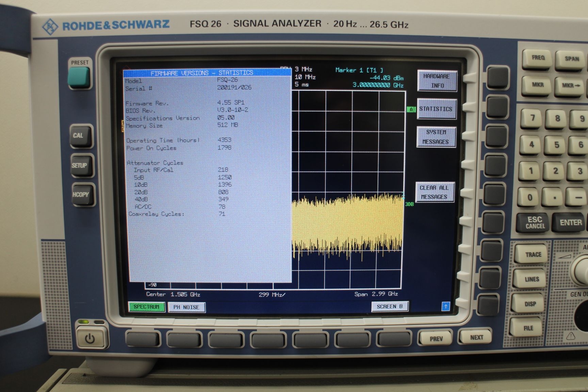Click the green 'A' trace indicator
Image resolution: width=588 pixels, height=392 pixels.
pyautogui.click(x=411, y=109)
